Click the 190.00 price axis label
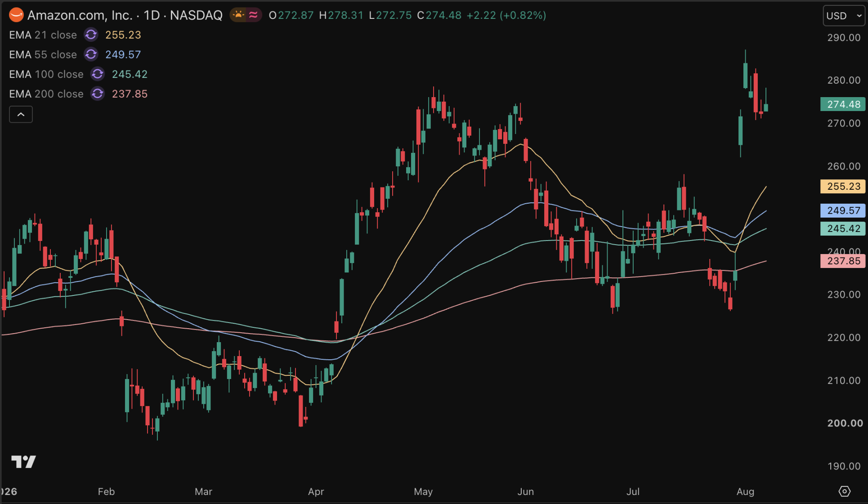Image resolution: width=868 pixels, height=504 pixels. (844, 466)
